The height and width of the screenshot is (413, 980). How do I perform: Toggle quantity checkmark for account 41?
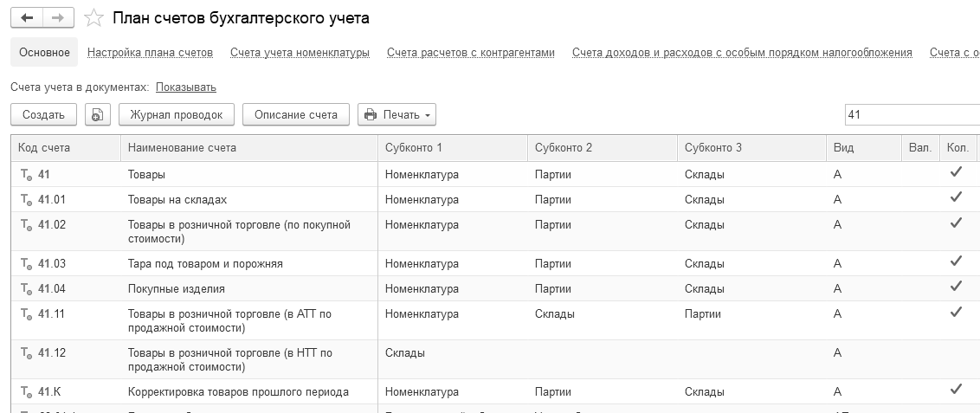(956, 173)
